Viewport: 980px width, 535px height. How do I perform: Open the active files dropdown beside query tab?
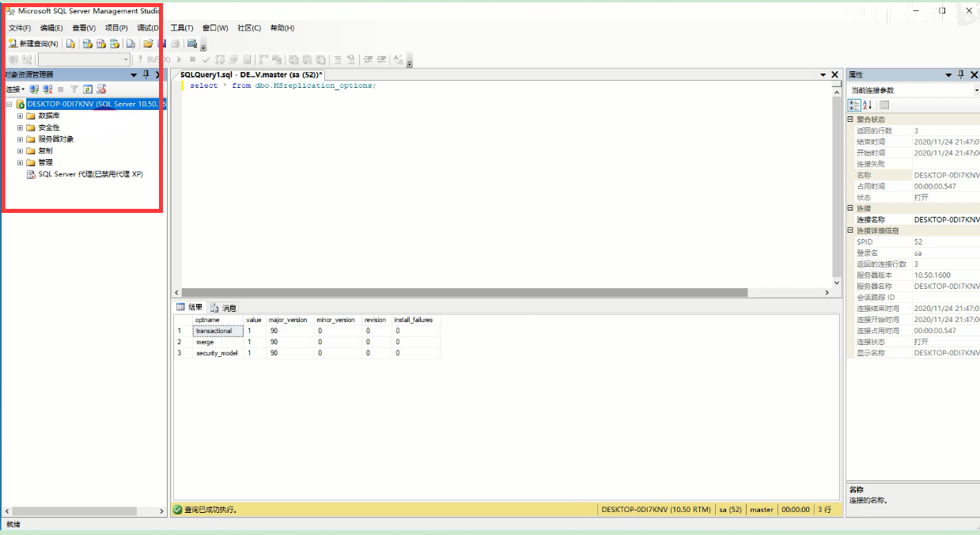click(823, 74)
